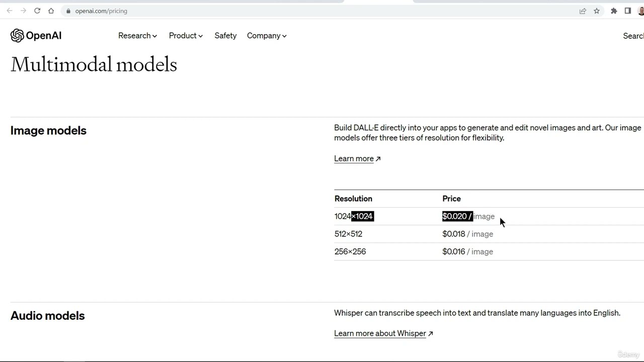Screen dimensions: 644x362
Task: Select the 512×512 resolution cell
Action: tap(348, 234)
